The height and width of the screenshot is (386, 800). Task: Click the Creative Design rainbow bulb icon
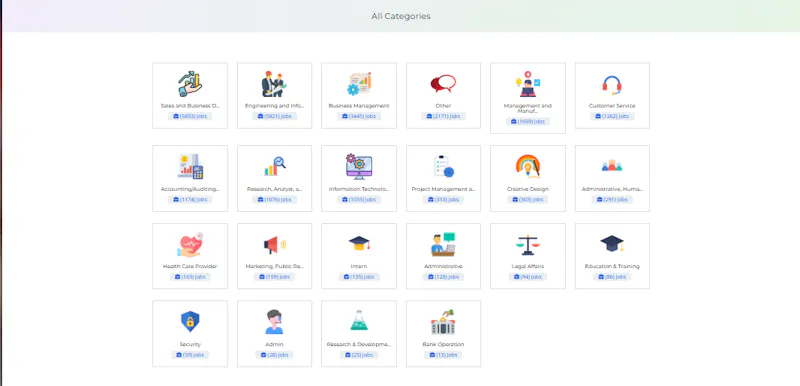(x=528, y=167)
